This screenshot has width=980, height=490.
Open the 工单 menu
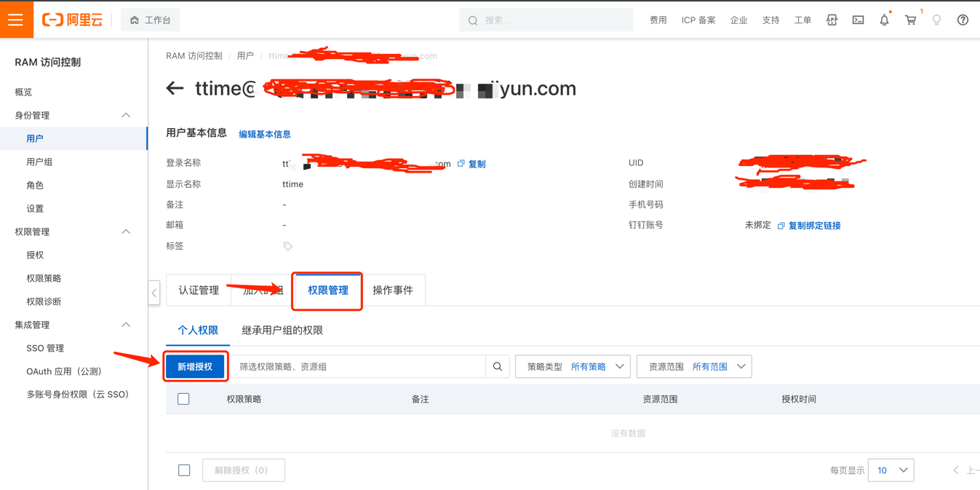tap(802, 20)
